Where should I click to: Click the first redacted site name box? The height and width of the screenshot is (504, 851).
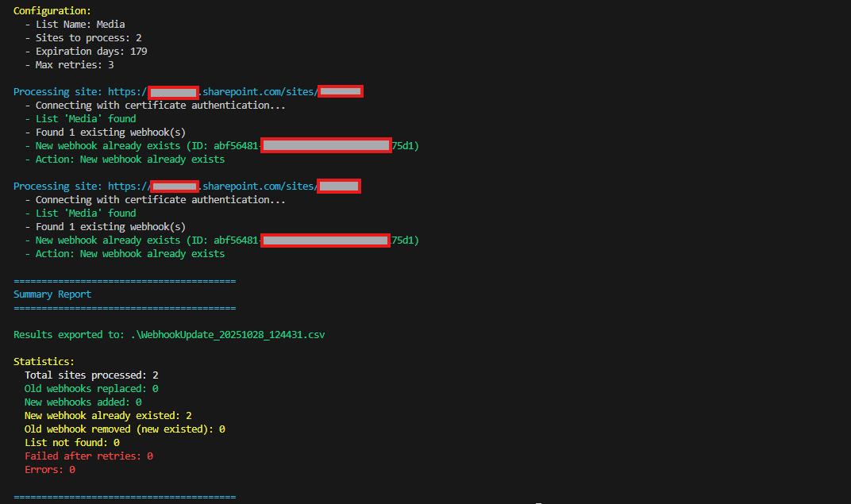pyautogui.click(x=341, y=91)
